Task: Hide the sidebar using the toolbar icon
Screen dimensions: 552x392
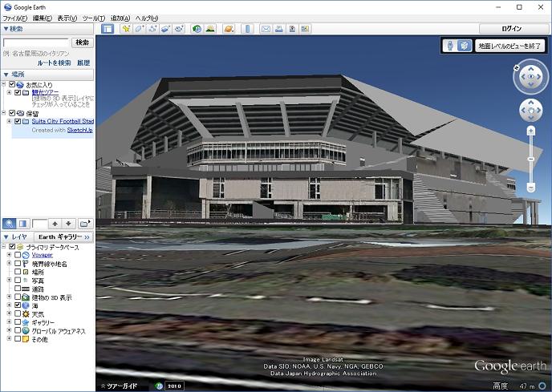Action: pyautogui.click(x=108, y=29)
